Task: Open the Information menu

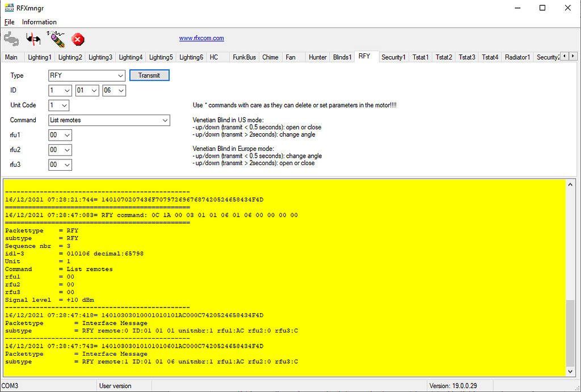Action: click(39, 22)
